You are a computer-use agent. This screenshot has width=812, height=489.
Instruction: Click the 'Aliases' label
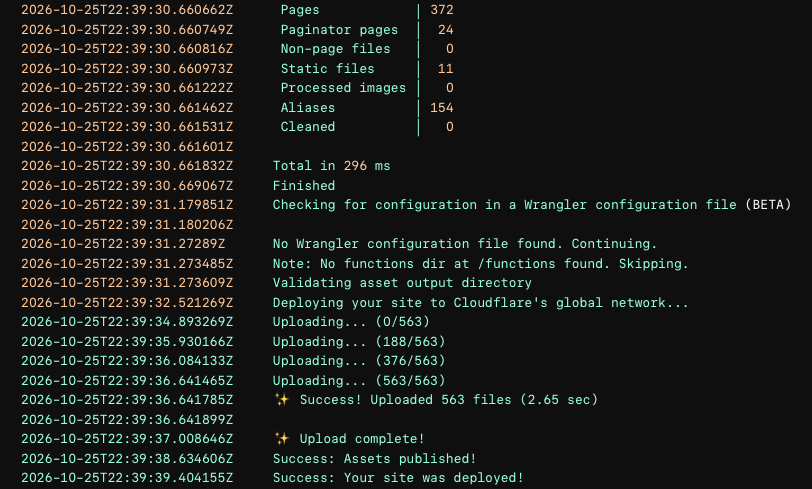[308, 108]
